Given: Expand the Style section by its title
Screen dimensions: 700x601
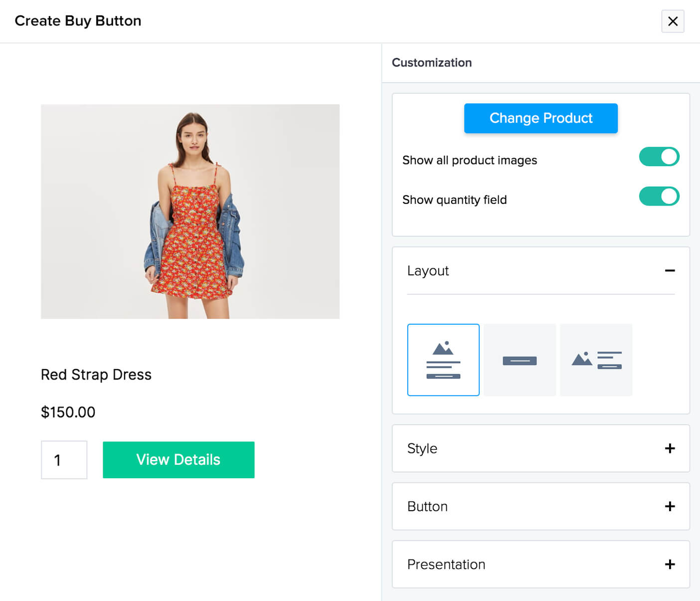Looking at the screenshot, I should [x=422, y=448].
